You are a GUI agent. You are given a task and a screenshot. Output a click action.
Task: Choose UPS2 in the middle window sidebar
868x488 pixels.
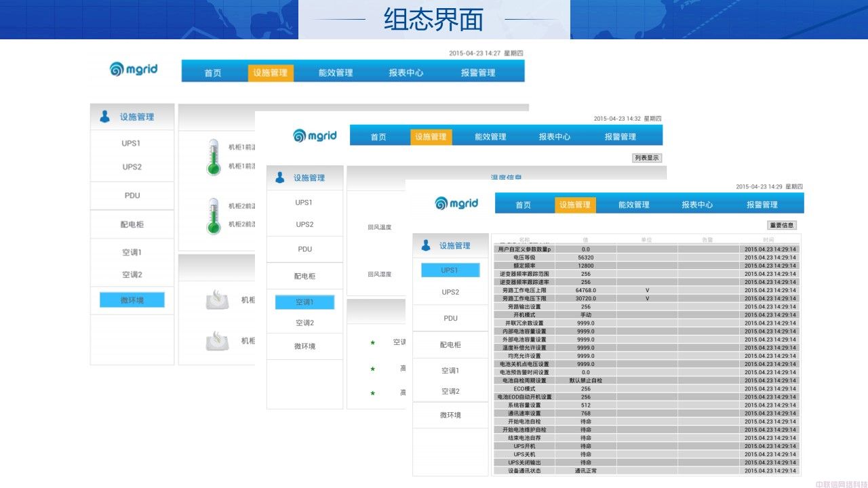coord(304,224)
